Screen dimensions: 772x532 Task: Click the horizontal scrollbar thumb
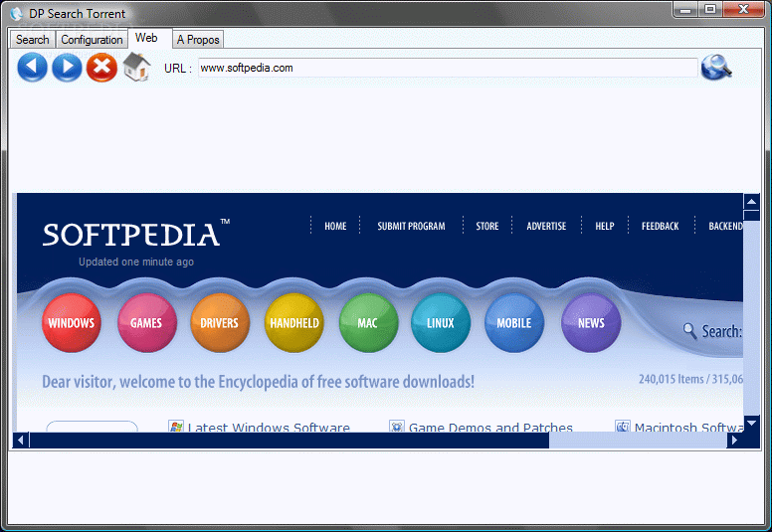(289, 440)
